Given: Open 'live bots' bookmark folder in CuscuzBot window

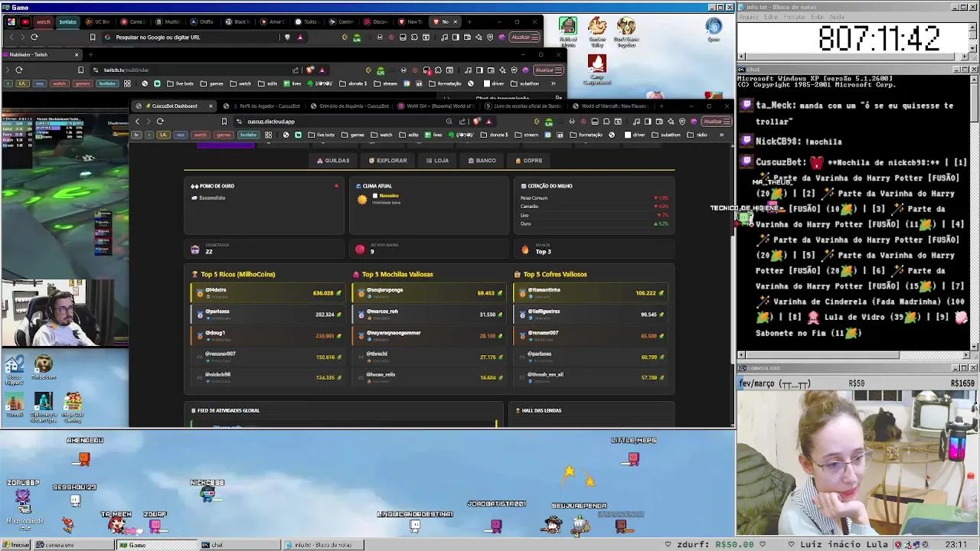Looking at the screenshot, I should pyautogui.click(x=322, y=135).
